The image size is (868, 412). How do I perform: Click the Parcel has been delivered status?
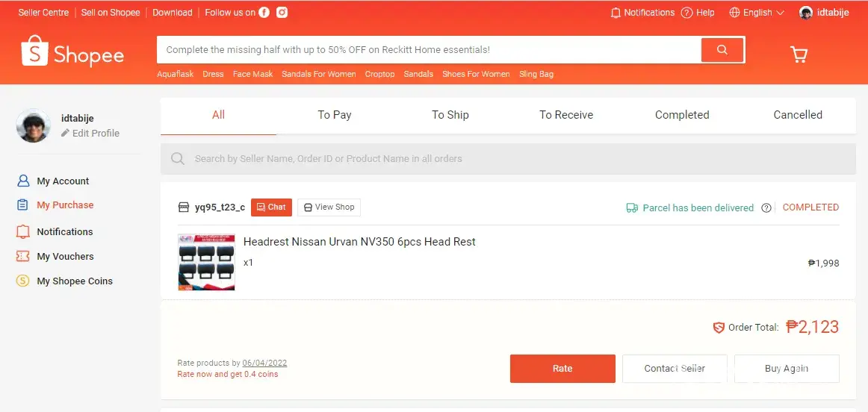click(x=698, y=208)
